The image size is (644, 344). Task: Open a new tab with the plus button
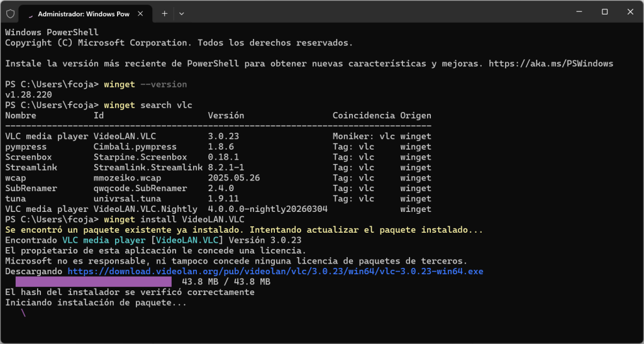point(165,13)
